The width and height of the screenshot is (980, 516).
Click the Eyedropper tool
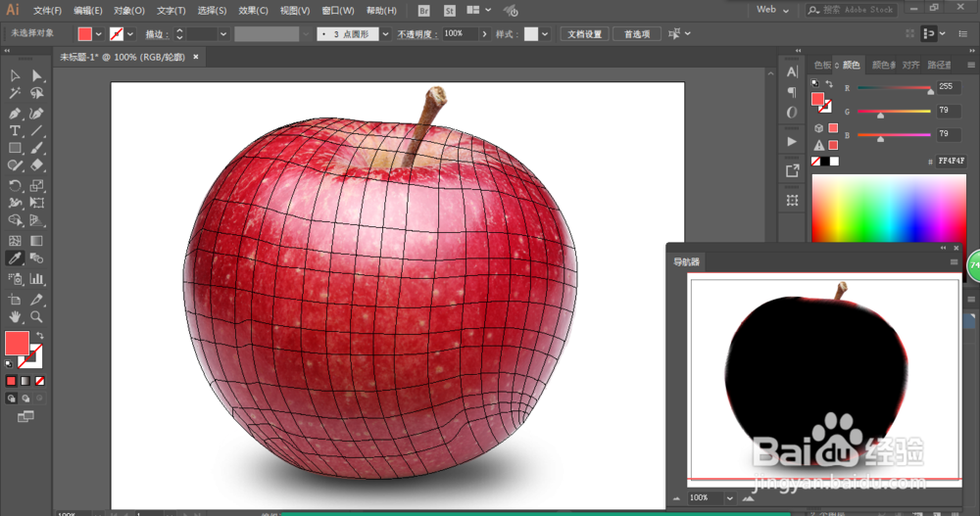[x=15, y=258]
